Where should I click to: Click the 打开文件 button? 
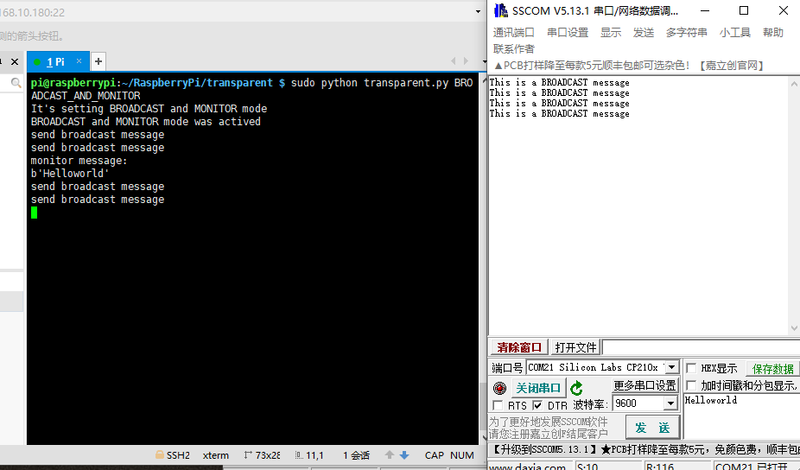pyautogui.click(x=576, y=348)
